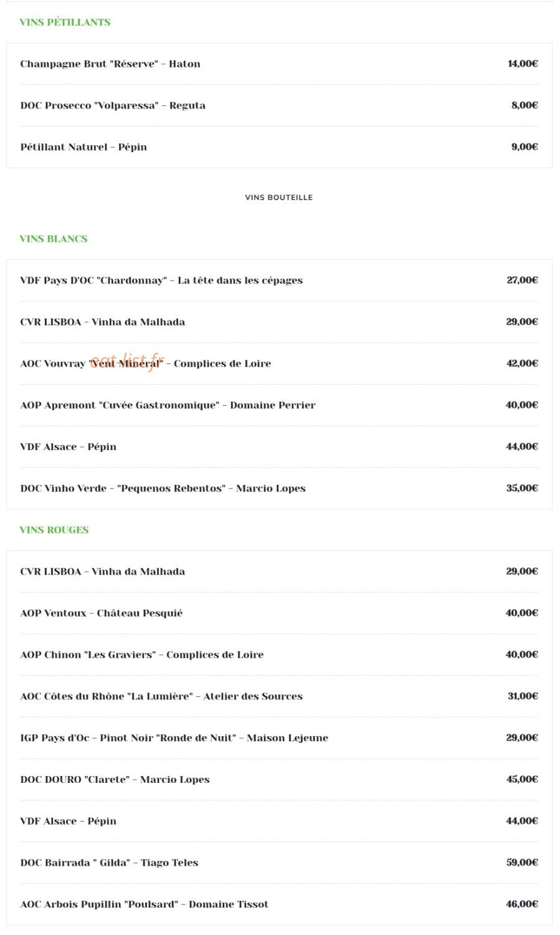The width and height of the screenshot is (560, 935).
Task: Click the DOC DOURO Clarete Marcio Lopes item
Action: coord(279,779)
